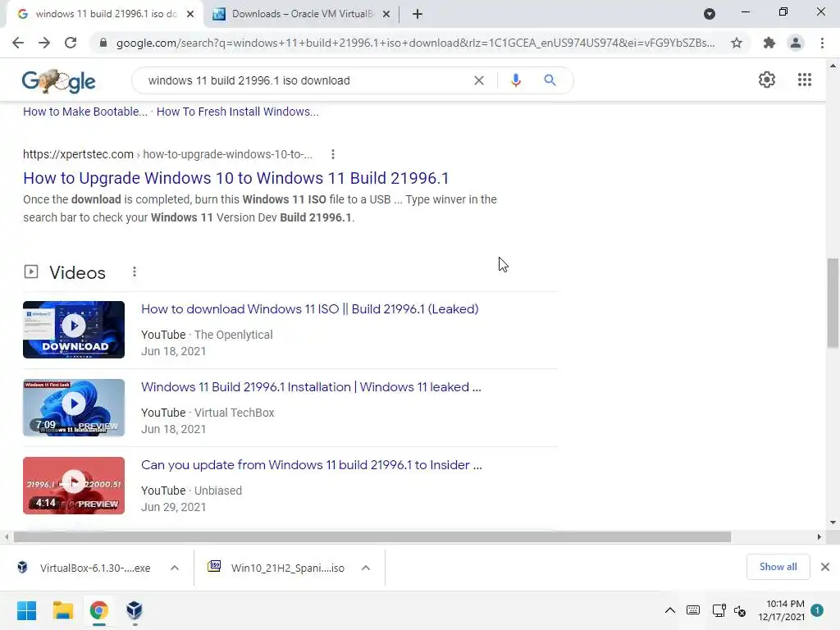Open File Explorer from the taskbar

[x=62, y=610]
